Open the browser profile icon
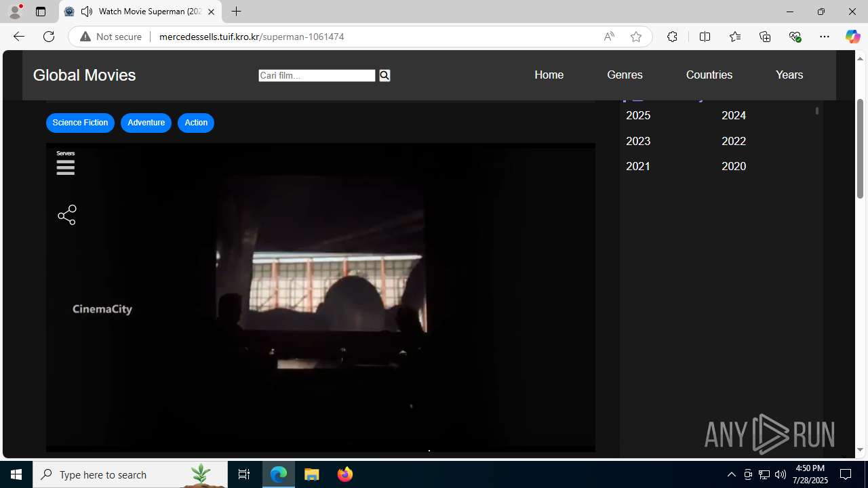 pos(15,12)
